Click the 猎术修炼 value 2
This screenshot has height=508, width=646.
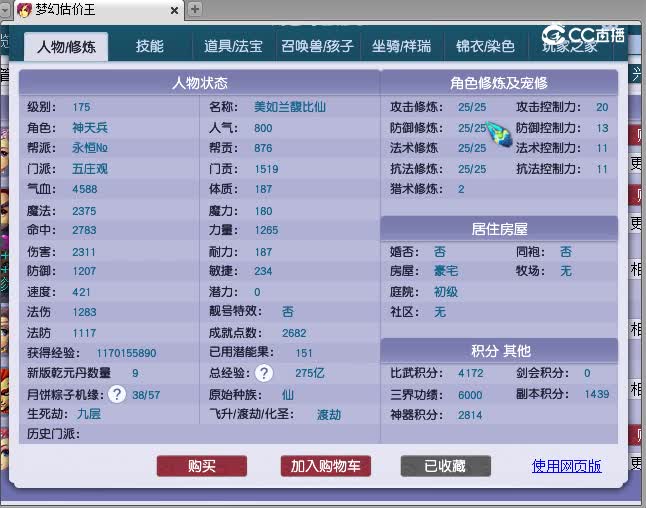coord(461,189)
